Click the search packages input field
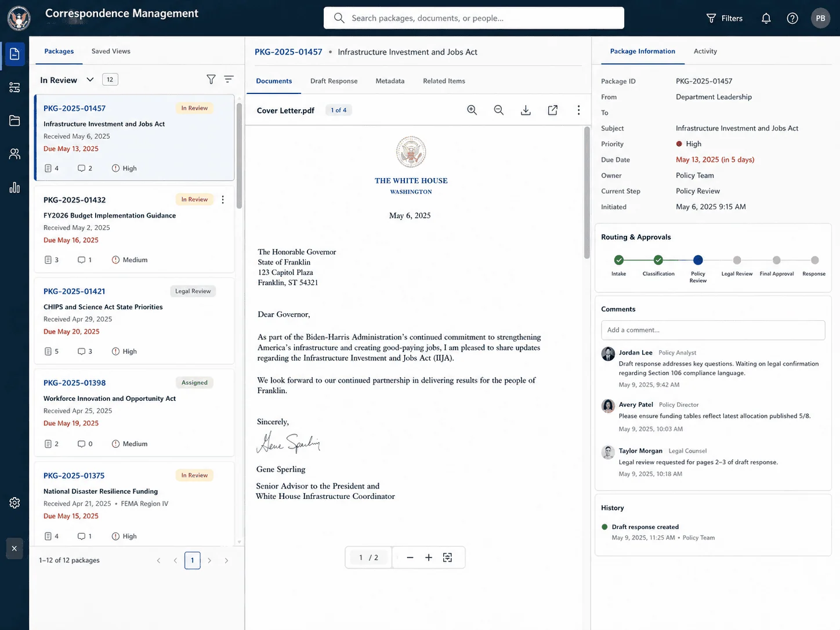840x630 pixels. [474, 18]
